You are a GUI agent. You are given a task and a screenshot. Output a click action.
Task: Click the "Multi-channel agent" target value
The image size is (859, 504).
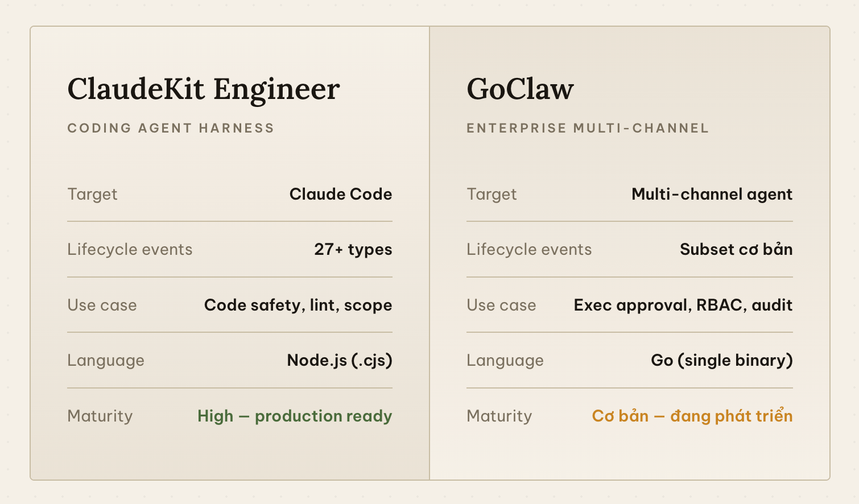pos(712,195)
